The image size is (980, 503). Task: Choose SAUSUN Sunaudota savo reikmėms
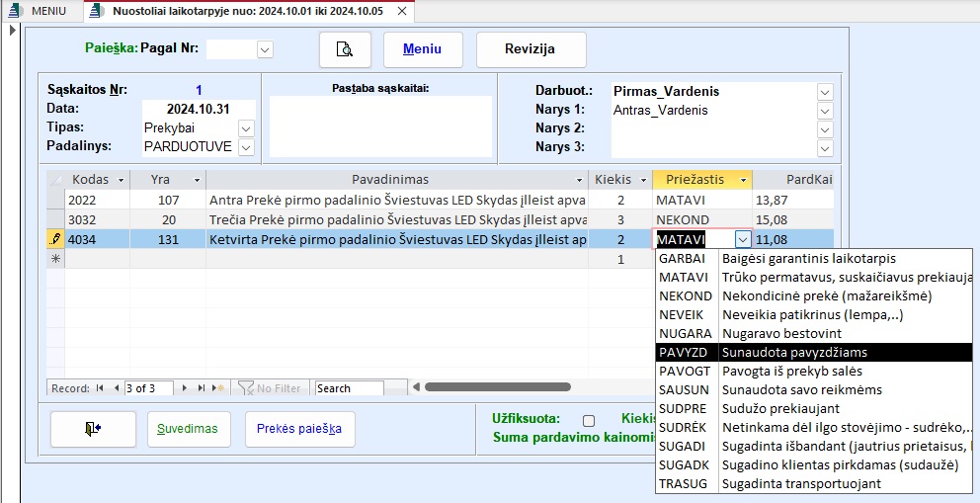[814, 389]
